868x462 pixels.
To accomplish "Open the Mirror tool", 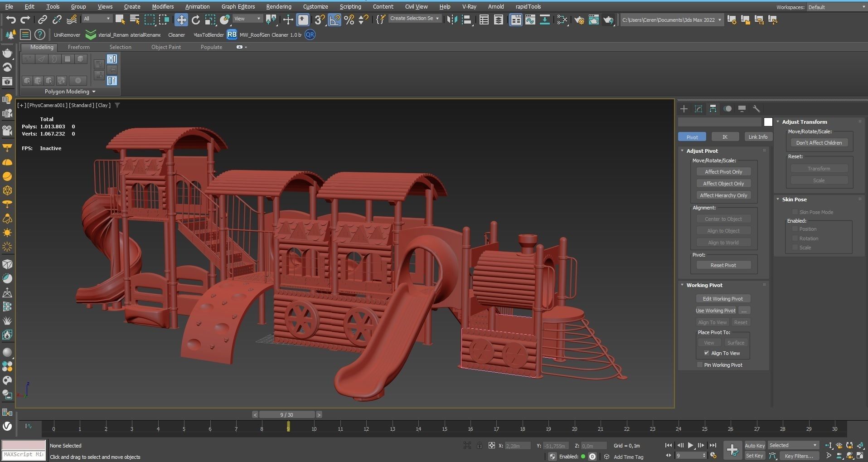I will click(452, 19).
